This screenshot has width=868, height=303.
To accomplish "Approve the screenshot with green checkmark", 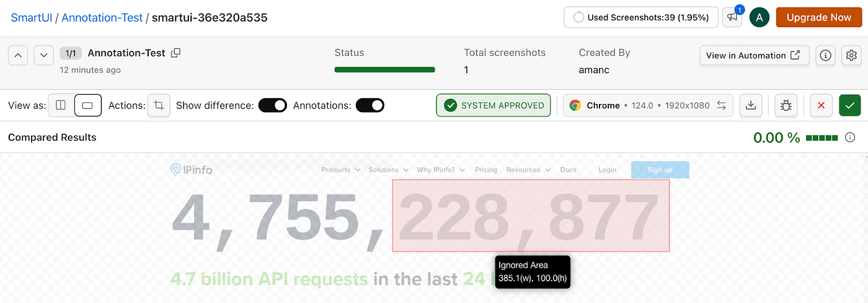I will tap(850, 105).
